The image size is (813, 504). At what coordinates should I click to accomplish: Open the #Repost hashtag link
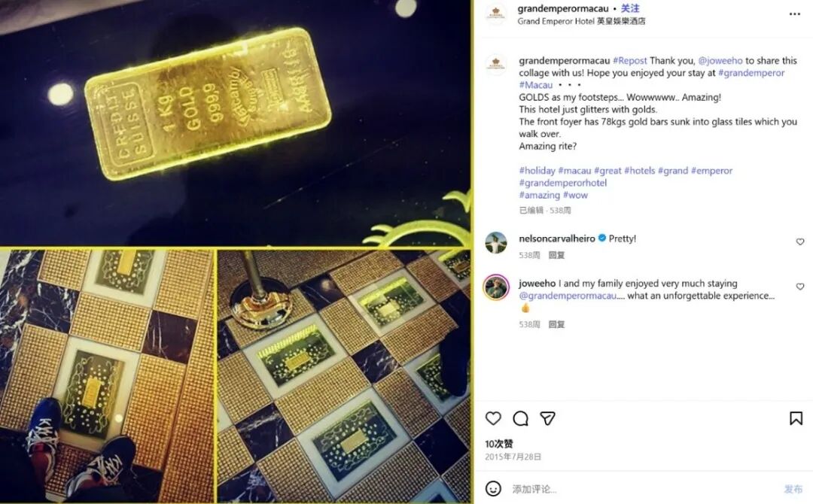click(629, 61)
